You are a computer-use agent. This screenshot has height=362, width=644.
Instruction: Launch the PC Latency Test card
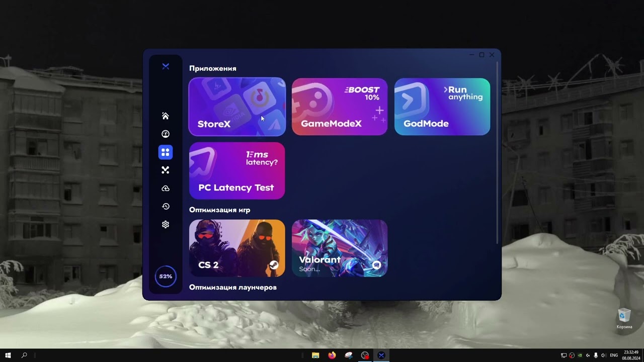click(237, 170)
